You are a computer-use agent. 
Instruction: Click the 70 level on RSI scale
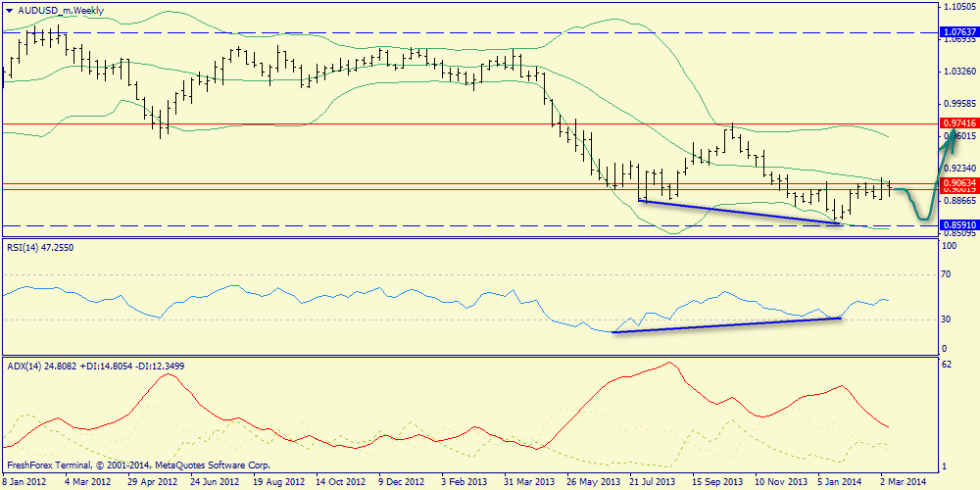947,276
